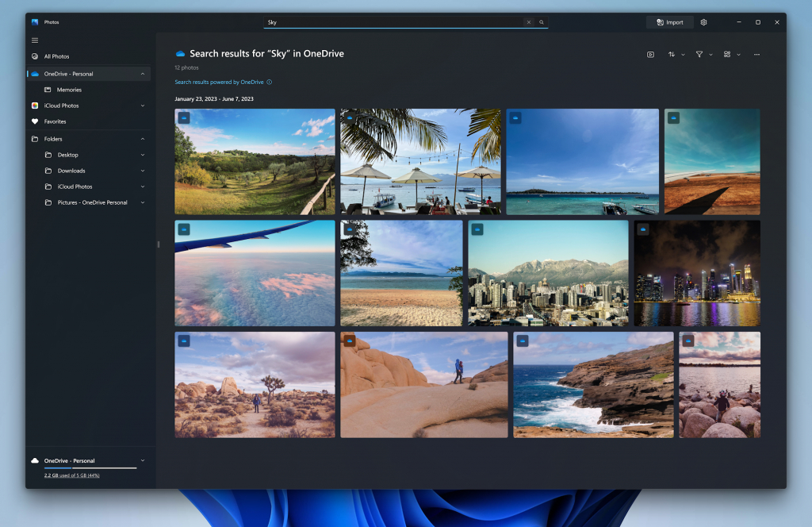Clear the Sky search with the X icon
This screenshot has height=527, width=812.
tap(528, 21)
